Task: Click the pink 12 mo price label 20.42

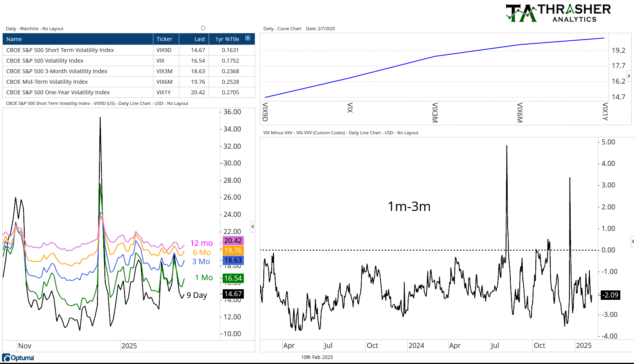Action: click(x=233, y=241)
